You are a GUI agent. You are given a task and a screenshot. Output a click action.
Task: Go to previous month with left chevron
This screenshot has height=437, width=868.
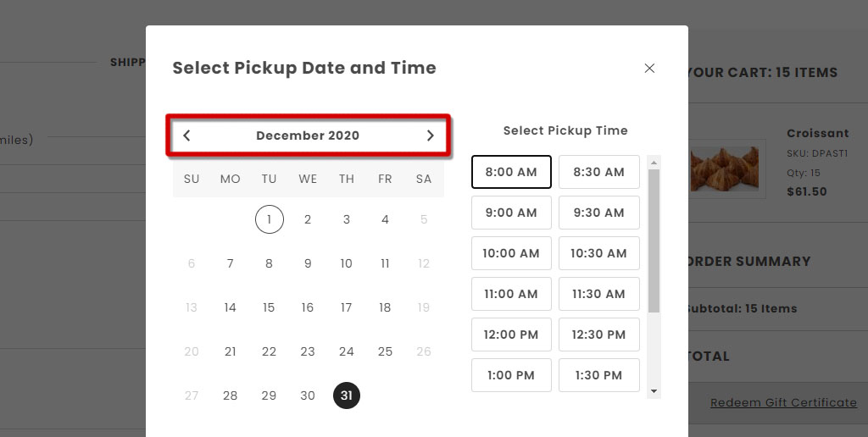(x=186, y=136)
